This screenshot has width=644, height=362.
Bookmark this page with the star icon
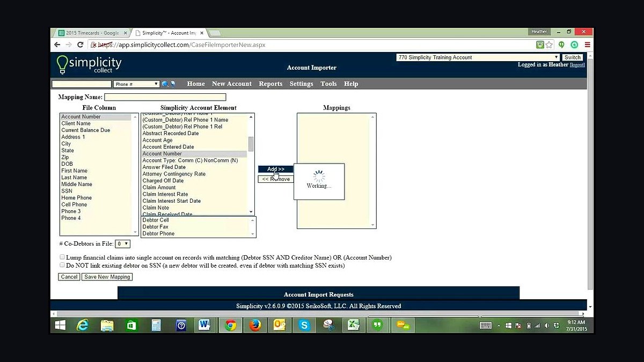click(x=549, y=45)
